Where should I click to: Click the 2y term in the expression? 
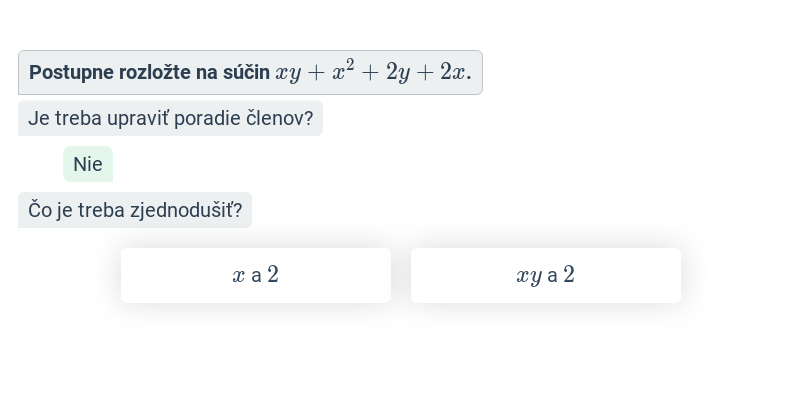click(398, 73)
